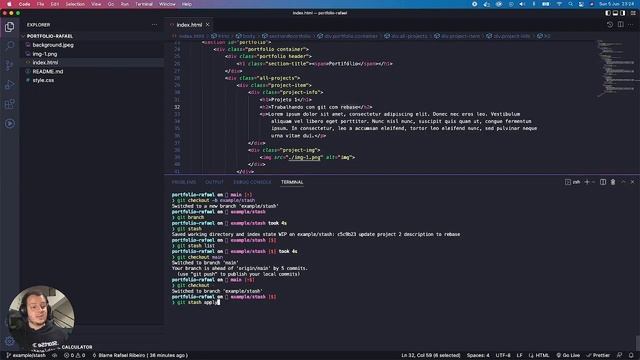This screenshot has height=360, width=640.
Task: Open the Run menu
Action: click(124, 4)
